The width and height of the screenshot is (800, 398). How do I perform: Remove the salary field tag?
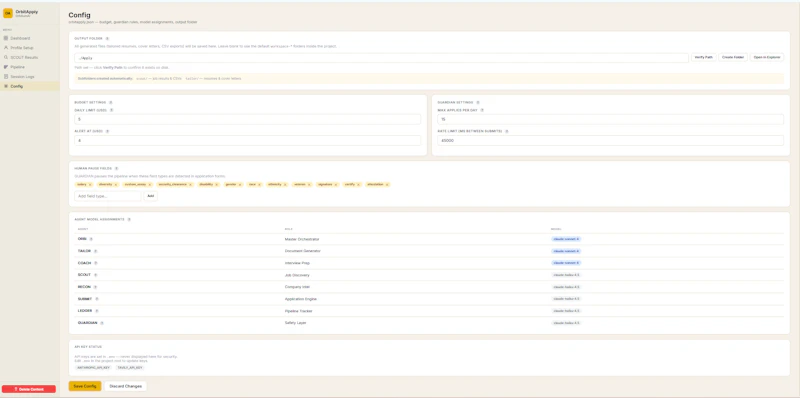coord(90,184)
